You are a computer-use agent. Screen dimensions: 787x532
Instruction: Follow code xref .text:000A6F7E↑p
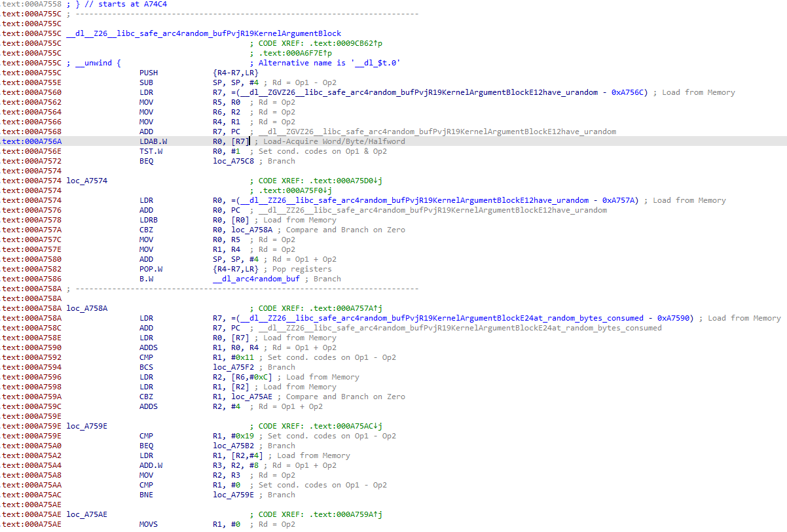(x=295, y=53)
